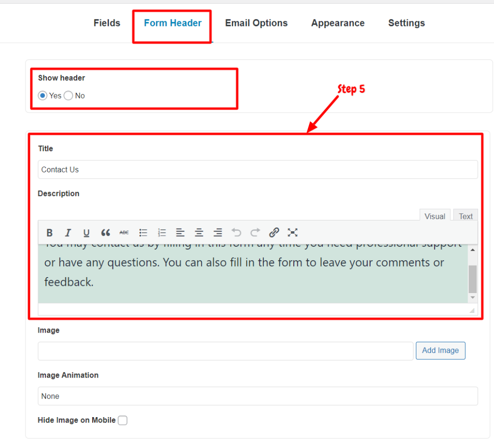Screen dimensions: 494x448
Task: Insert a numbered list
Action: (162, 233)
